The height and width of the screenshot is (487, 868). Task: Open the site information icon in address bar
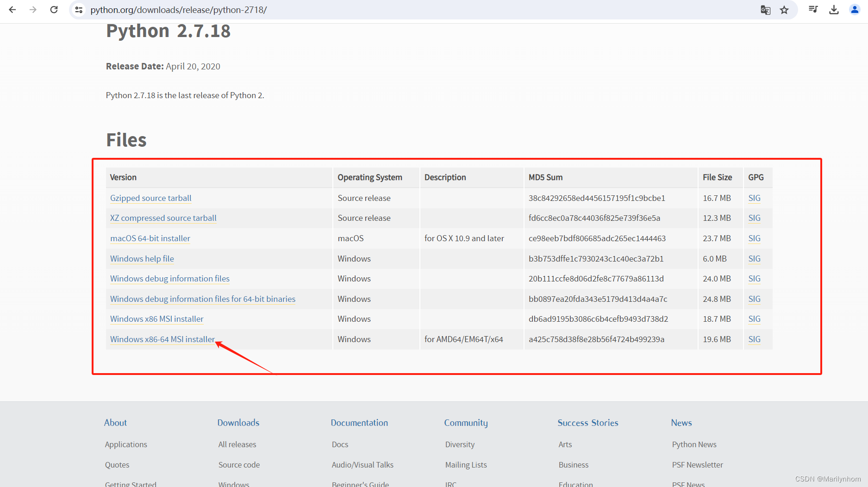click(79, 10)
